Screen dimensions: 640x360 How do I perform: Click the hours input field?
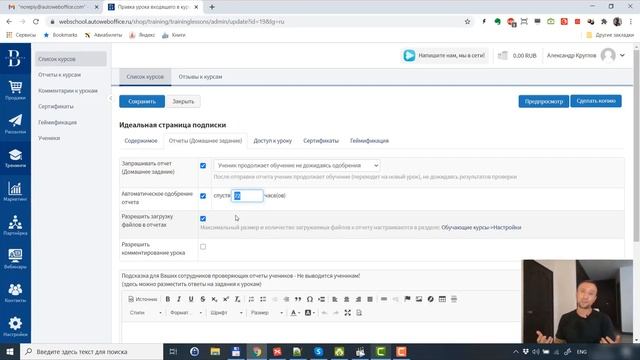247,196
